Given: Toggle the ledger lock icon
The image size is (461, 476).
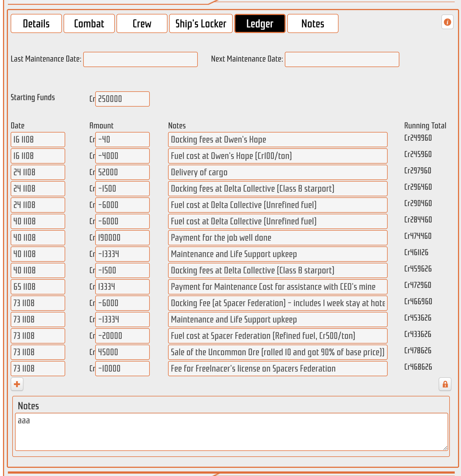Looking at the screenshot, I should tap(445, 384).
